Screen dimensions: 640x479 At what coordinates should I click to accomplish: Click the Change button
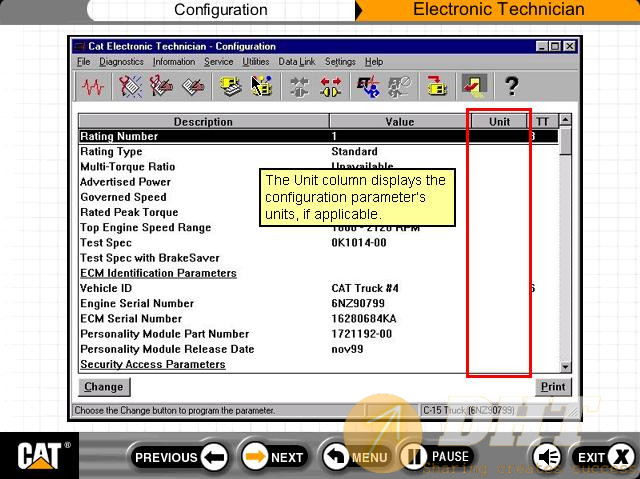point(104,387)
